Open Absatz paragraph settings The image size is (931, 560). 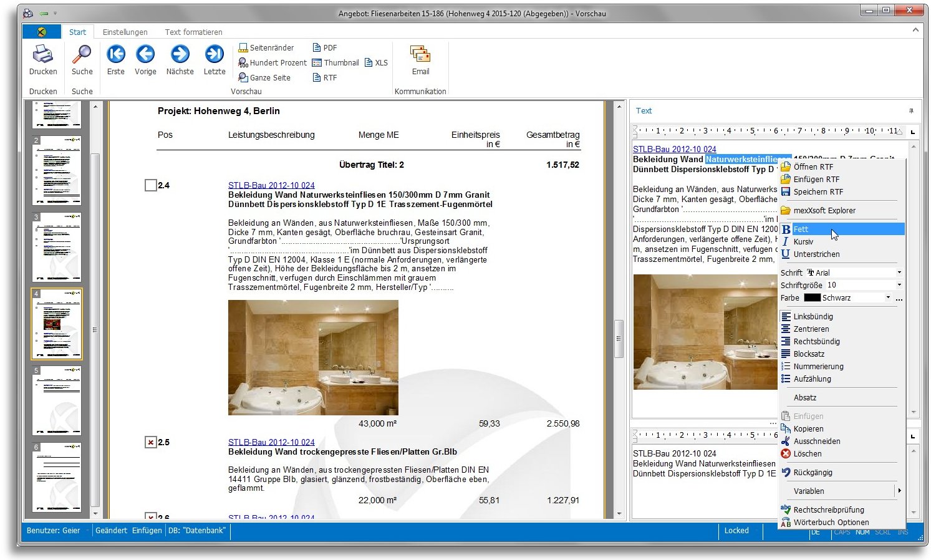point(841,397)
